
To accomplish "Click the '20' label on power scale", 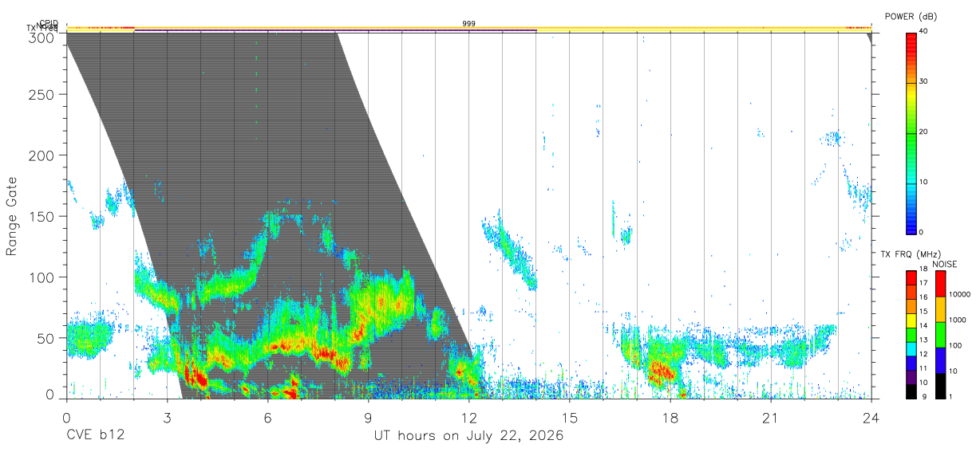I will tap(925, 132).
